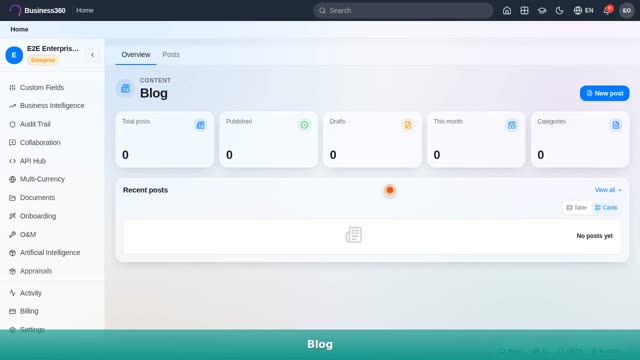Switch recent posts to Cards view

[x=606, y=208]
